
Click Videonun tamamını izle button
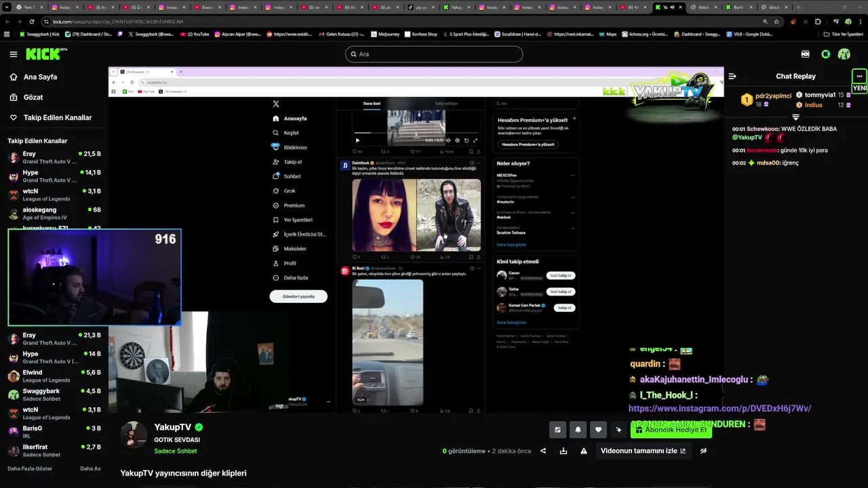point(643,451)
